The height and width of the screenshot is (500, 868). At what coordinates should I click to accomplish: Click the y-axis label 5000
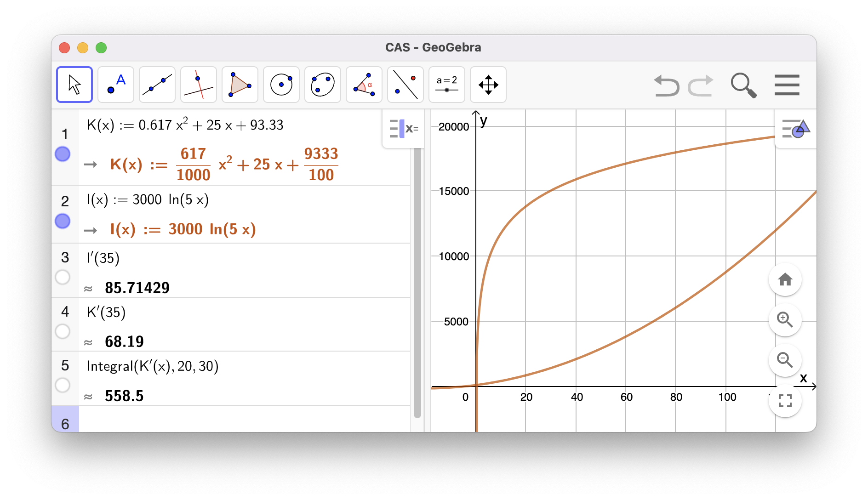tap(456, 322)
